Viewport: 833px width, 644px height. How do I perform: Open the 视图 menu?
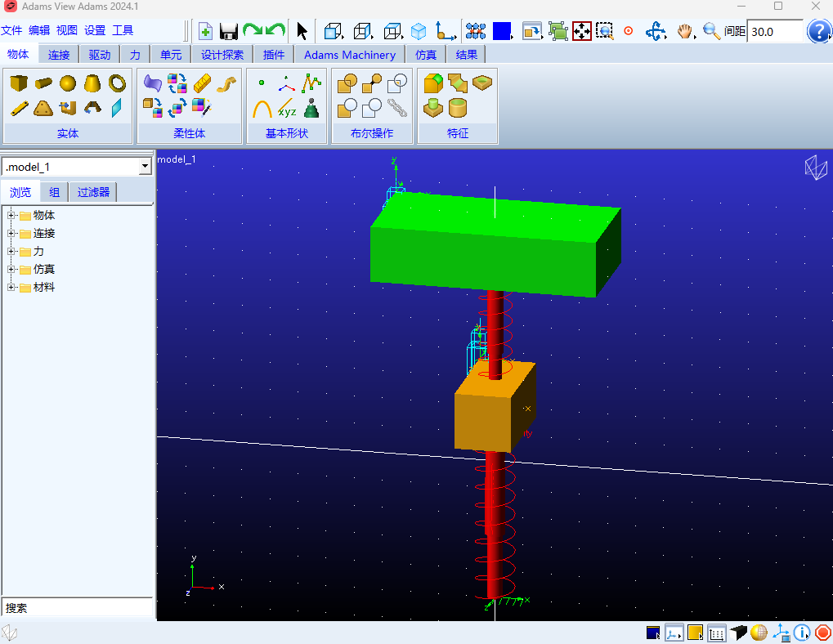point(67,30)
